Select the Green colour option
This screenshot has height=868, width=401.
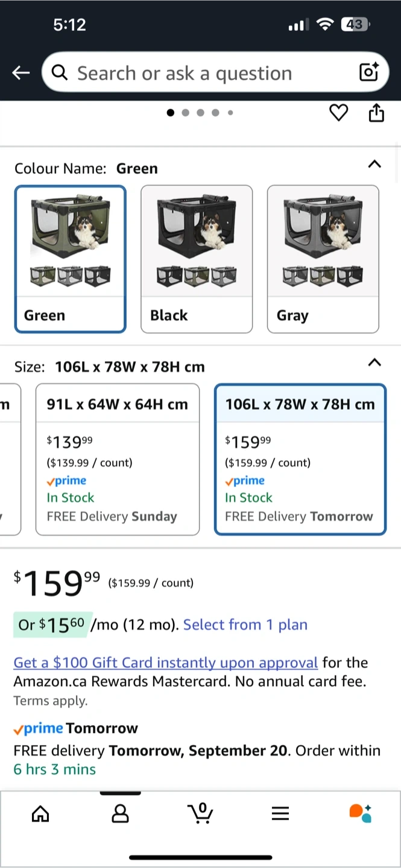(71, 259)
